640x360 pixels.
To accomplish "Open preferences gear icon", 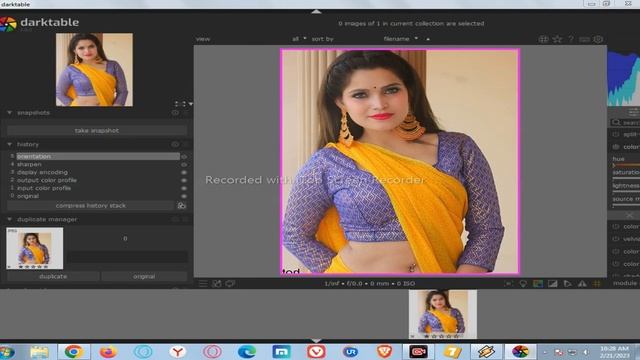I will pyautogui.click(x=598, y=39).
